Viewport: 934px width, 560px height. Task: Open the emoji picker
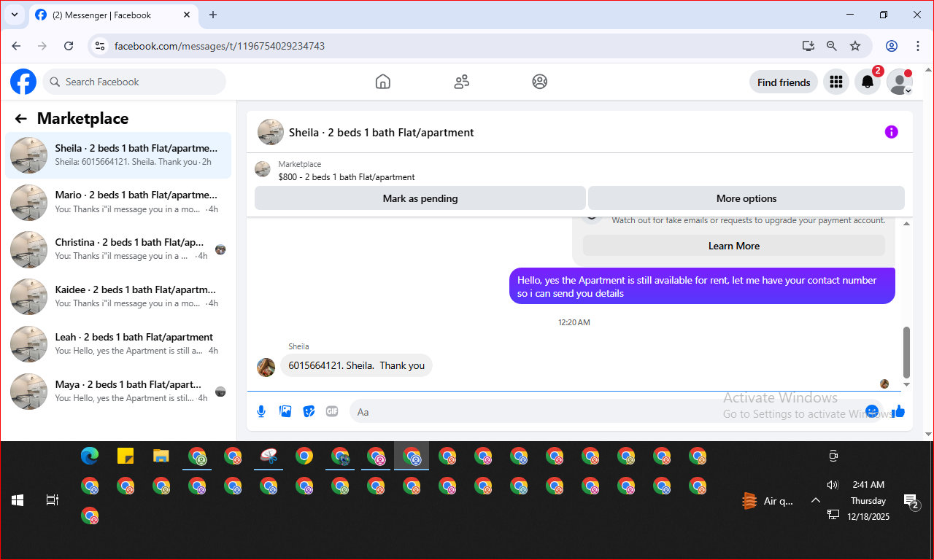[x=872, y=411]
